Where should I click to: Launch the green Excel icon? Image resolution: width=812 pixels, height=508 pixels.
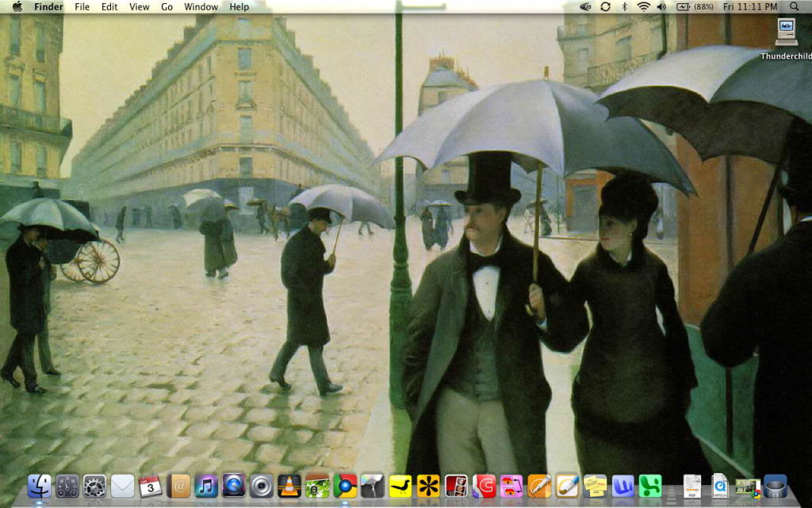[x=650, y=487]
